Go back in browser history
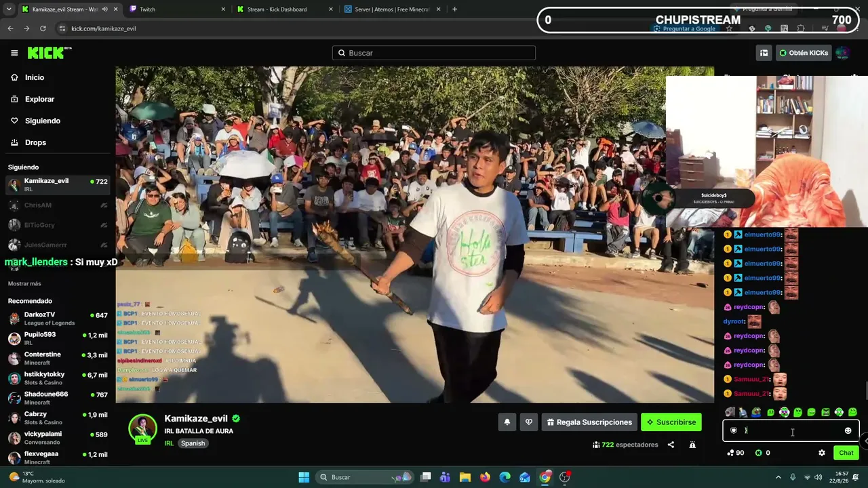This screenshot has height=488, width=868. click(x=10, y=28)
